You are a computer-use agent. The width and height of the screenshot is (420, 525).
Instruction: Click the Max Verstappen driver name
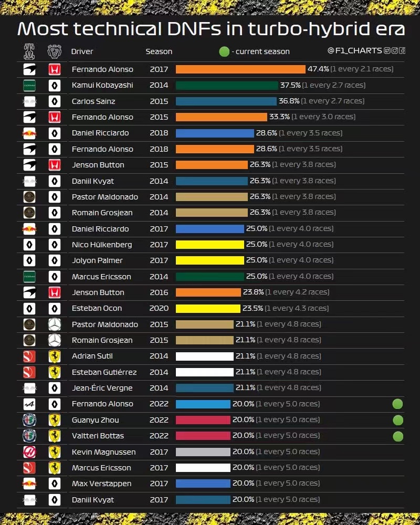tap(101, 484)
